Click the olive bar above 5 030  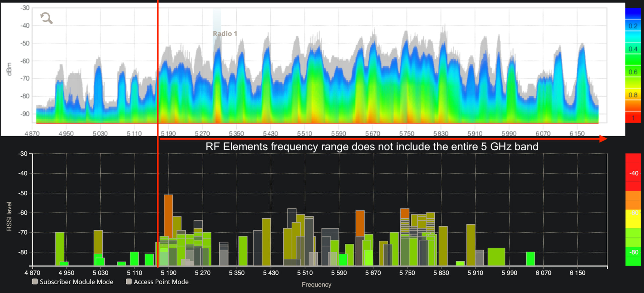tap(98, 242)
